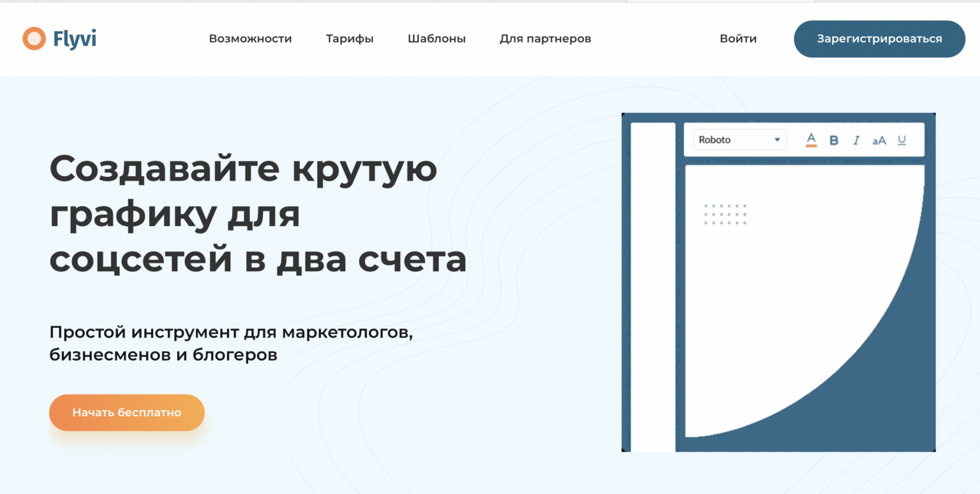Click the editor preview white canvas
This screenshot has width=980, height=494.
[x=804, y=301]
